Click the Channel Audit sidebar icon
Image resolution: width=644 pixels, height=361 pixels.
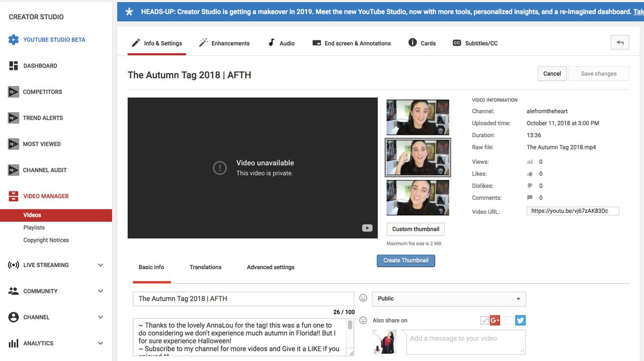point(13,170)
